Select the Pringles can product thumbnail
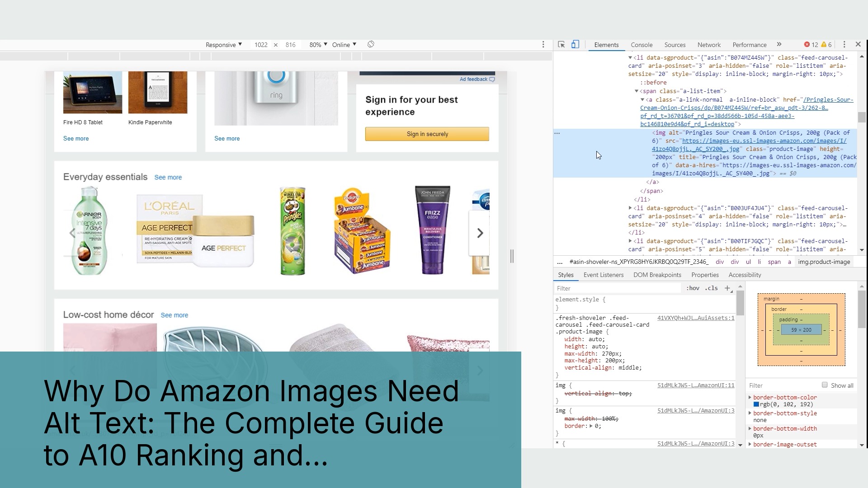The image size is (868, 488). coord(292,231)
